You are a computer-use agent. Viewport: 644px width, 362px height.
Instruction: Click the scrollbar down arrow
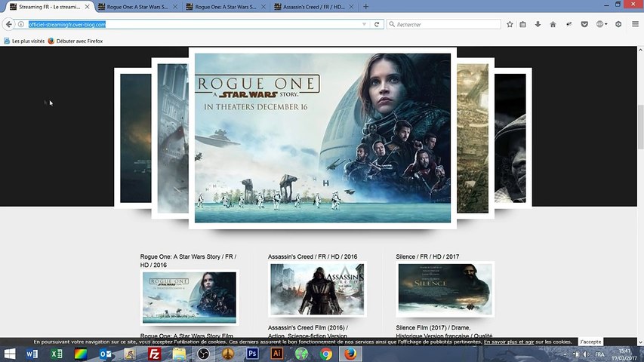click(x=640, y=342)
